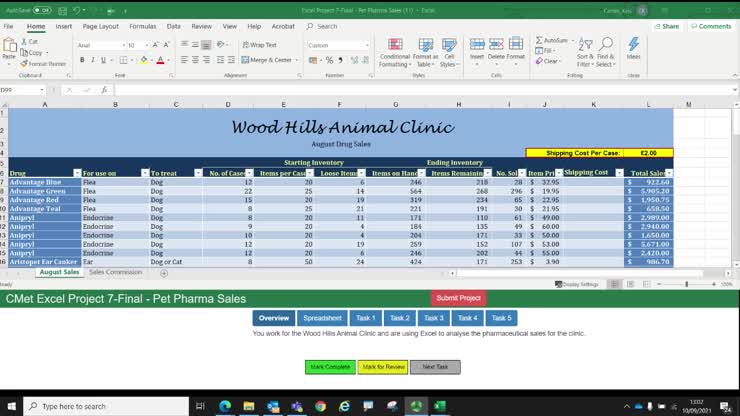This screenshot has height=416, width=740.
Task: Open the Drug column filter dropdown
Action: click(x=77, y=173)
